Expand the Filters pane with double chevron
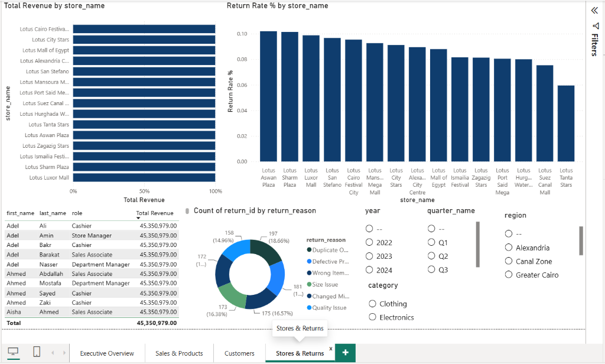The image size is (605, 364). (x=594, y=11)
